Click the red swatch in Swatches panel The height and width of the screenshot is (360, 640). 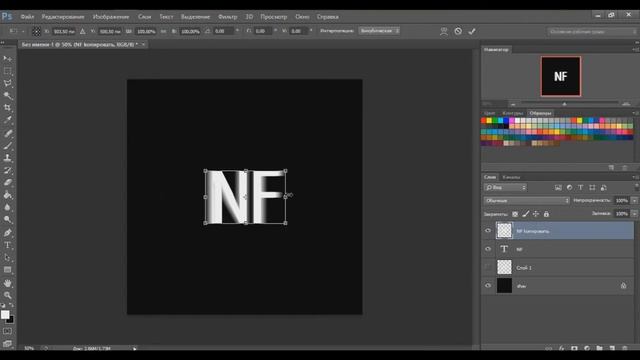coord(484,120)
